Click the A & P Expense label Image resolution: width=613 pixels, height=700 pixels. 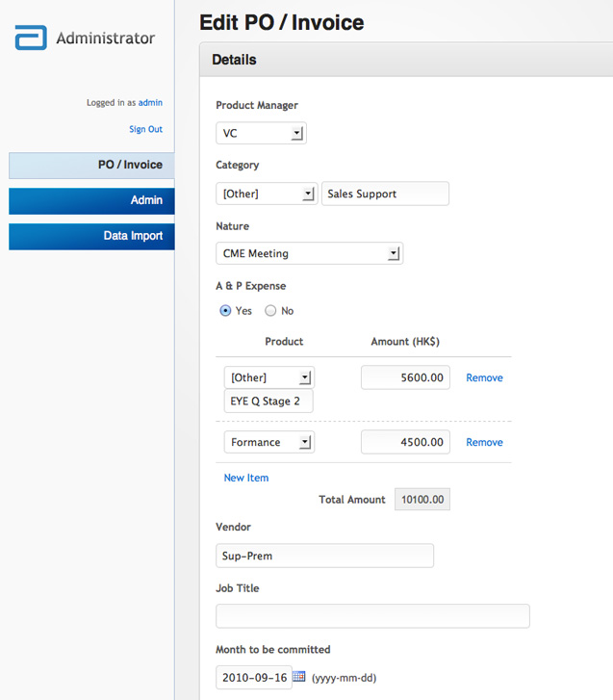coord(251,286)
